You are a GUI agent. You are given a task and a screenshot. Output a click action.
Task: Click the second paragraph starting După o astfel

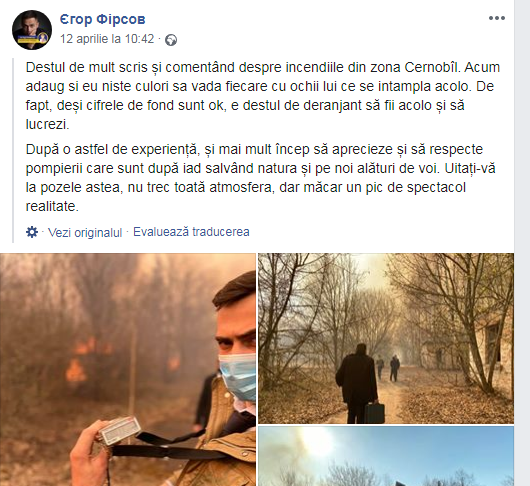click(261, 178)
